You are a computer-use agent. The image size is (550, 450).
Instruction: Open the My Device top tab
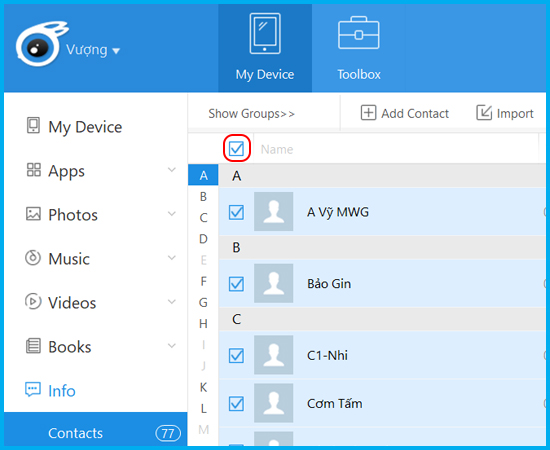pyautogui.click(x=265, y=48)
